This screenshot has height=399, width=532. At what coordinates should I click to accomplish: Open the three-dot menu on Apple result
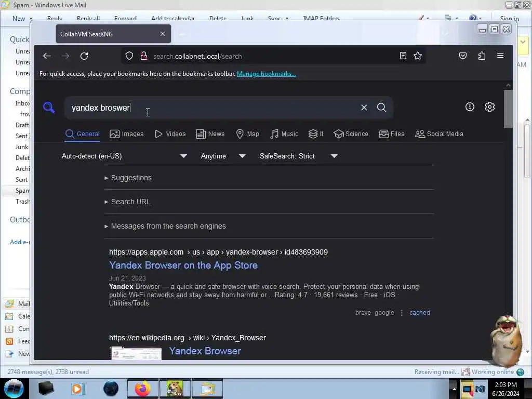click(402, 313)
